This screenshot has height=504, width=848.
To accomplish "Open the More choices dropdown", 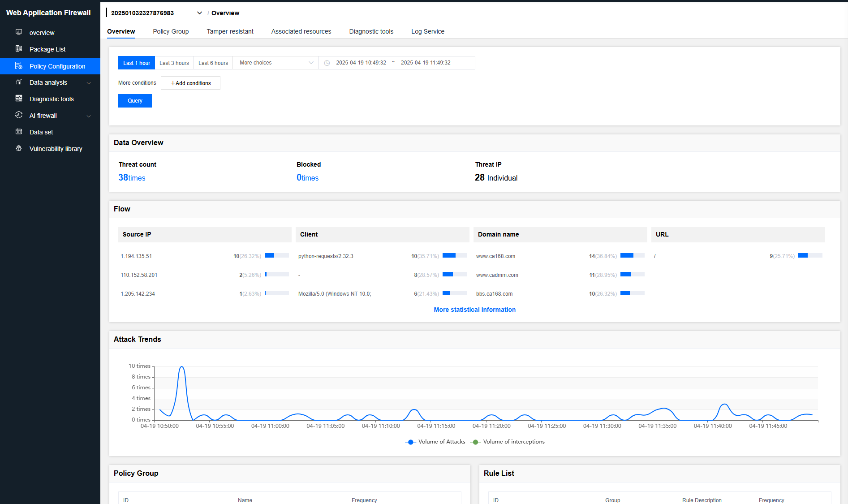I will (x=276, y=63).
